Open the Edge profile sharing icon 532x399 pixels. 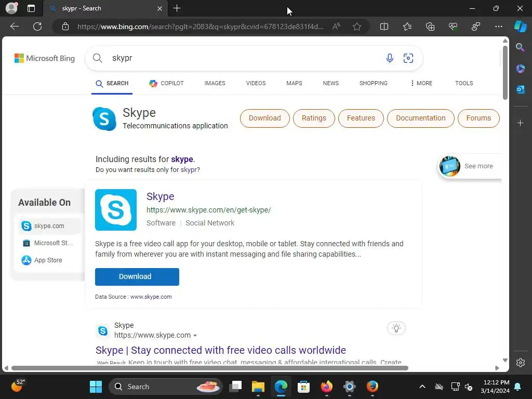point(476,26)
